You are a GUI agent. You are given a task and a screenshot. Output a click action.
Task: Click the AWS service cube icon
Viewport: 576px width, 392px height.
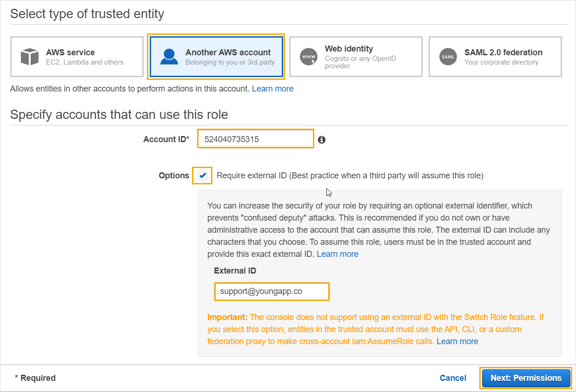30,57
